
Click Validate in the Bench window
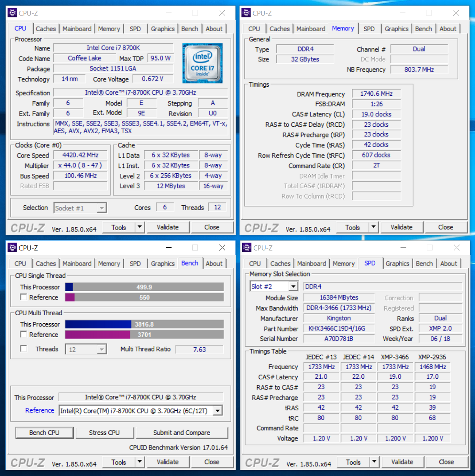tap(168, 462)
